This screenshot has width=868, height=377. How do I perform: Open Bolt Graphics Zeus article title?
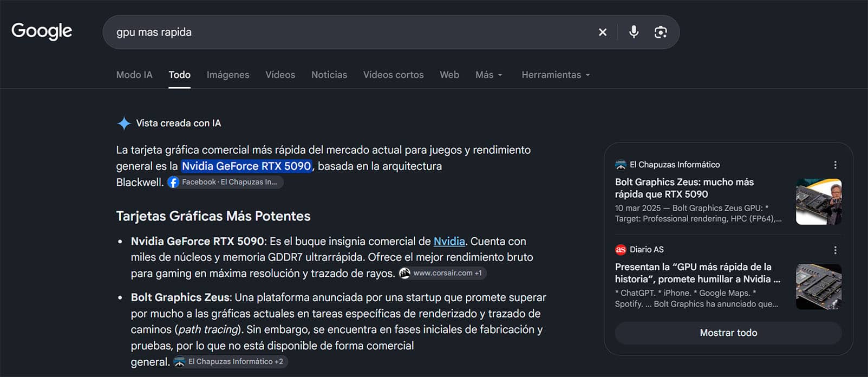tap(684, 188)
